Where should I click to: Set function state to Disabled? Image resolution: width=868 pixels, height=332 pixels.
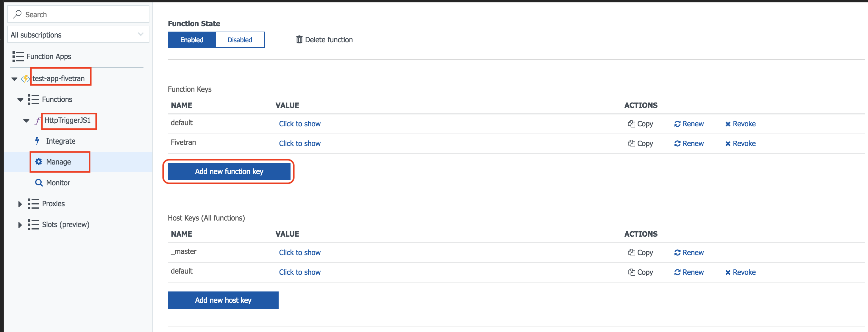(240, 40)
